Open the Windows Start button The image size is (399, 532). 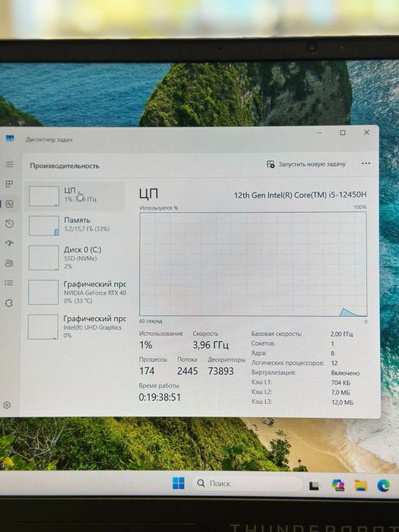coord(179,483)
